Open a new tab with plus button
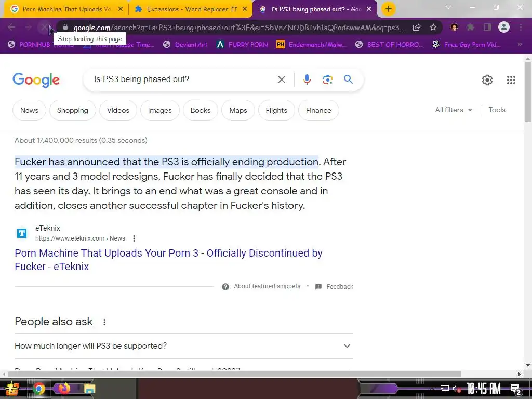The image size is (532, 399). click(389, 9)
